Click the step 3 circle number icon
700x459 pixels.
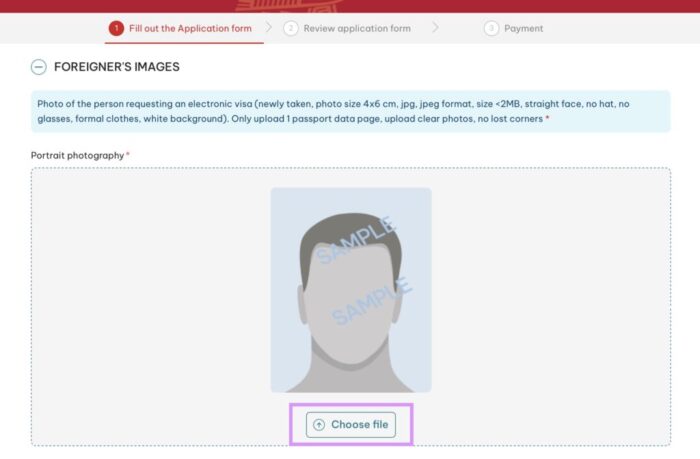coord(491,29)
